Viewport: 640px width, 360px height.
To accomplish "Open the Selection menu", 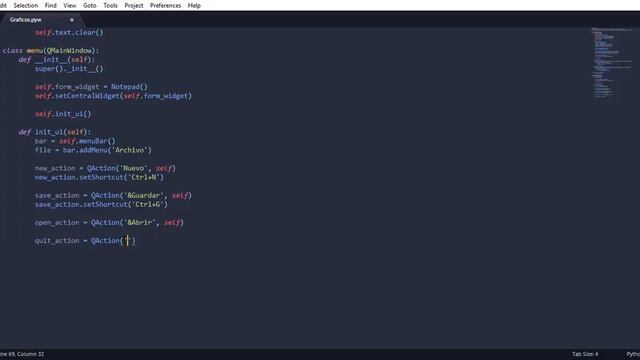I will click(26, 5).
